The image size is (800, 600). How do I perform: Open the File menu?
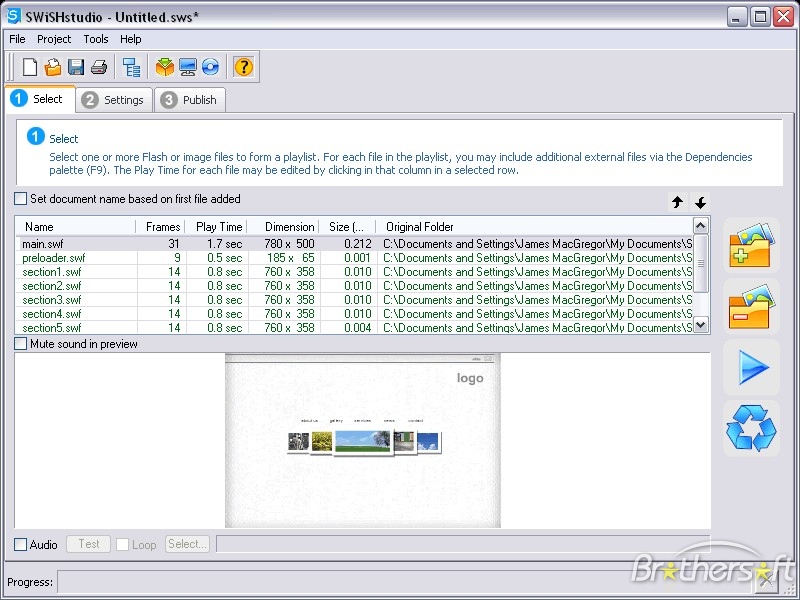click(x=17, y=39)
